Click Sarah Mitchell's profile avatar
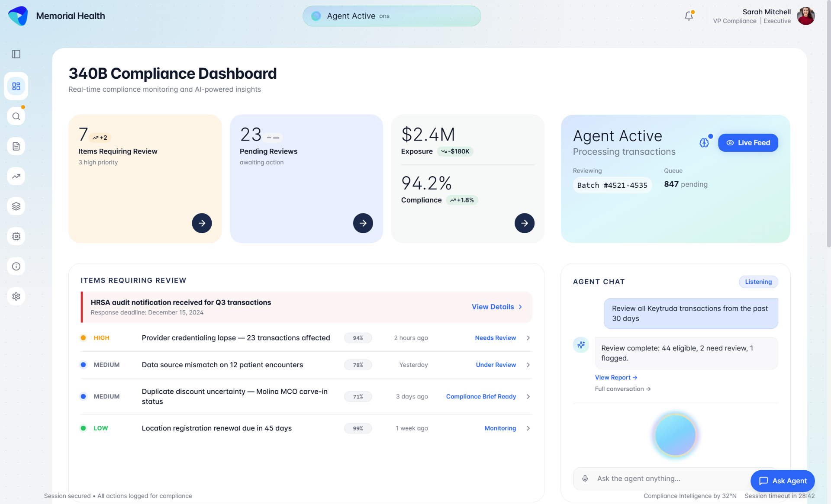The image size is (831, 504). (806, 16)
